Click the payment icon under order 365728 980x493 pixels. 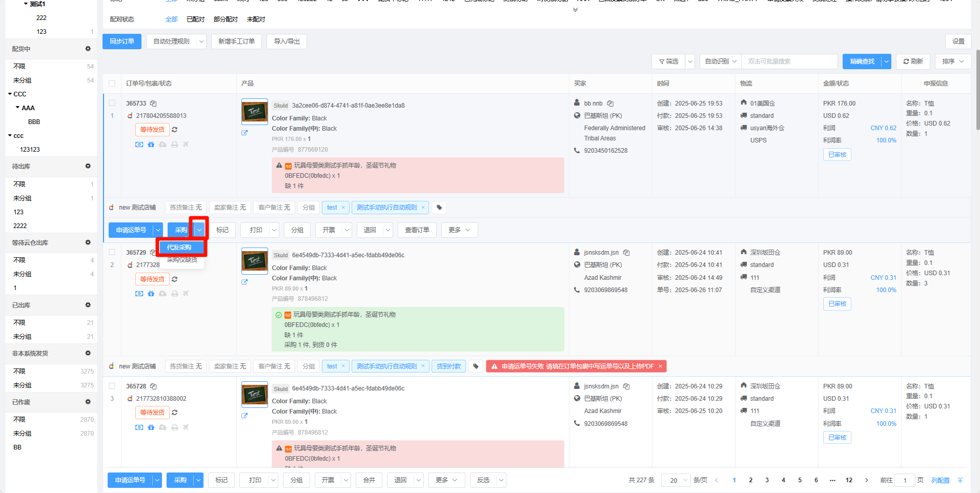click(x=139, y=427)
